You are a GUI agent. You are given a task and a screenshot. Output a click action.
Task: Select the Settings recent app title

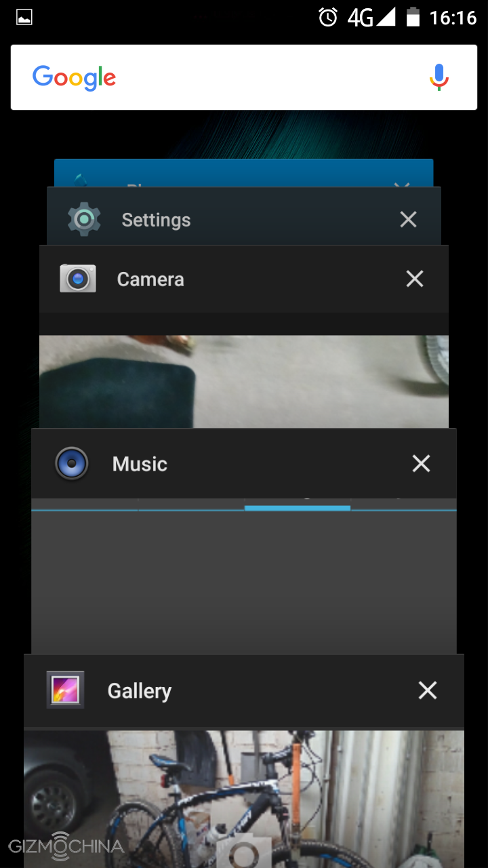click(x=156, y=220)
